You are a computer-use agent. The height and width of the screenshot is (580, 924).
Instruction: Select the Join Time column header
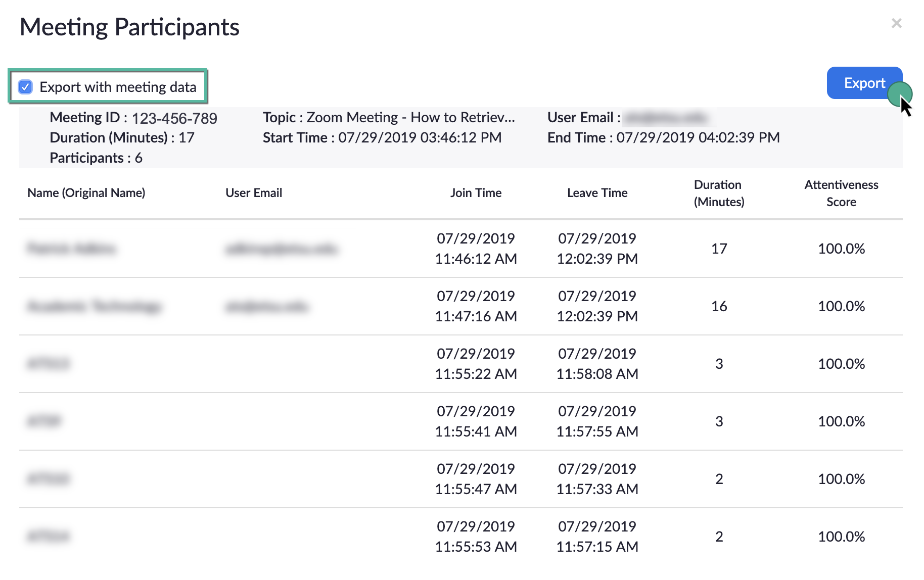(x=476, y=193)
